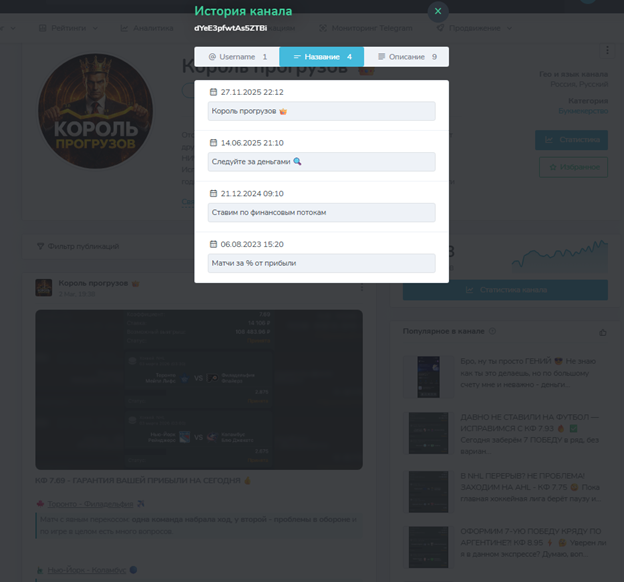This screenshot has width=624, height=582.
Task: Click the Ставим по финансовым потокам entry
Action: (322, 213)
